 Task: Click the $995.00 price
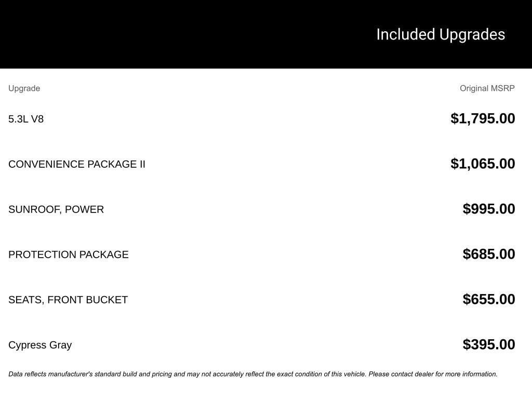point(489,209)
